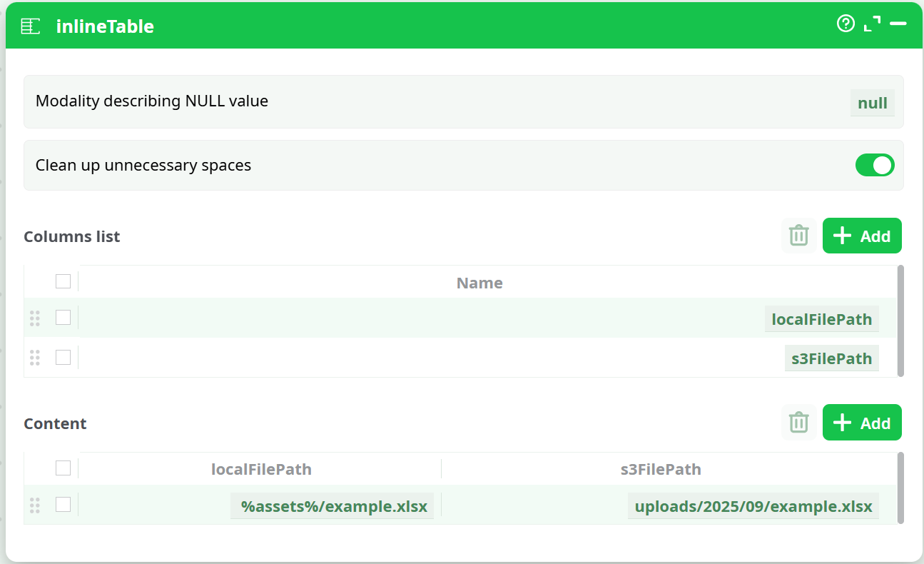924x564 pixels.
Task: Check the checkbox for the s3FilePath row
Action: click(x=63, y=358)
